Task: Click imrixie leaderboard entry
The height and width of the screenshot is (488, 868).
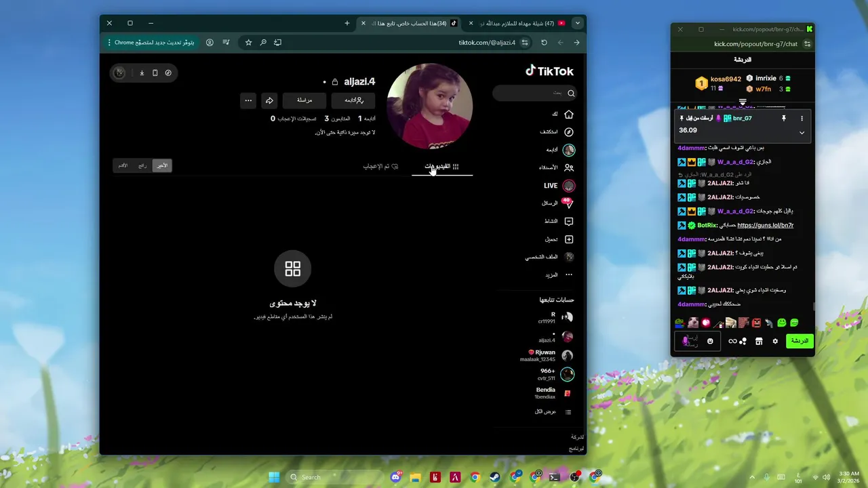Action: pos(769,78)
